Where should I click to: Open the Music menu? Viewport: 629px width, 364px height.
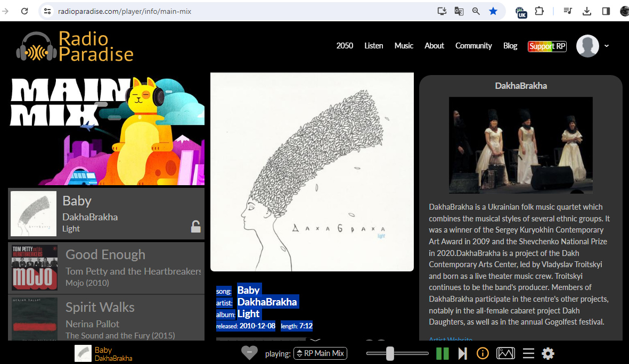404,46
